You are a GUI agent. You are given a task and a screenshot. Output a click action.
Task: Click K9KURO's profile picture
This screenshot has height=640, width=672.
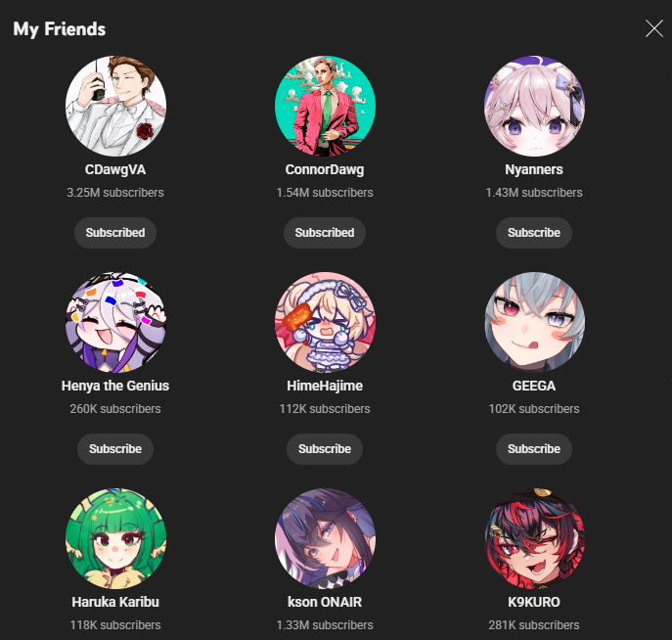coord(534,538)
